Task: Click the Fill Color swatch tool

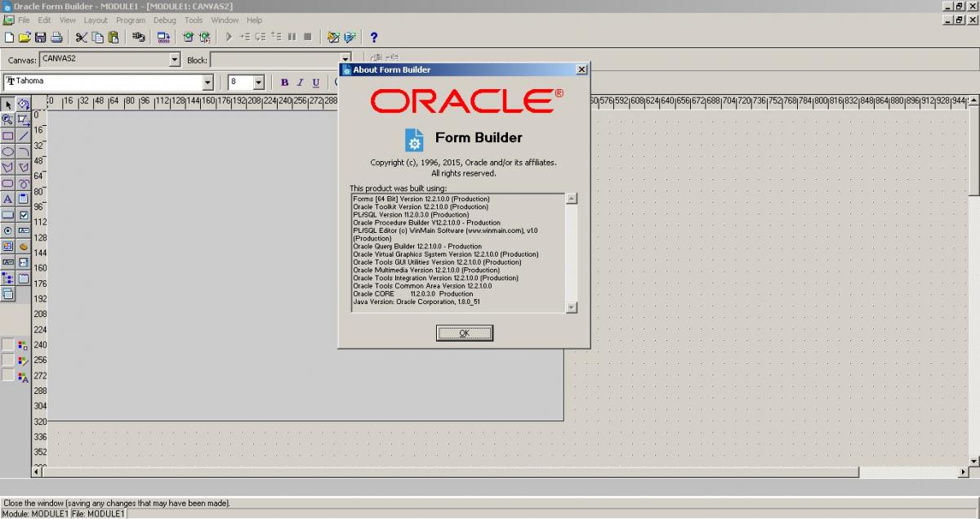Action: tap(22, 345)
